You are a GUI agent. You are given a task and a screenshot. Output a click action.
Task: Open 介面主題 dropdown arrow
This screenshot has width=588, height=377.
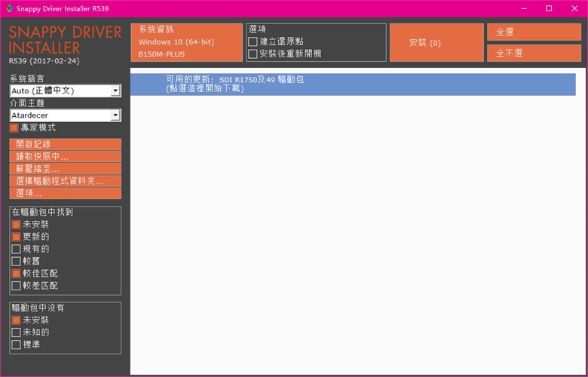(115, 115)
